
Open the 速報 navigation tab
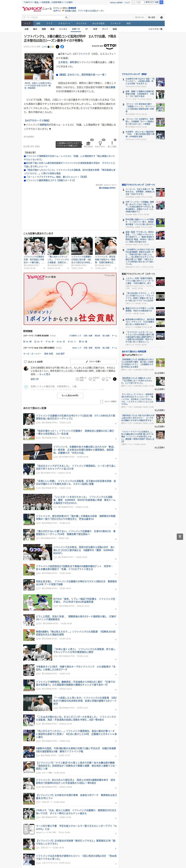point(38,24)
